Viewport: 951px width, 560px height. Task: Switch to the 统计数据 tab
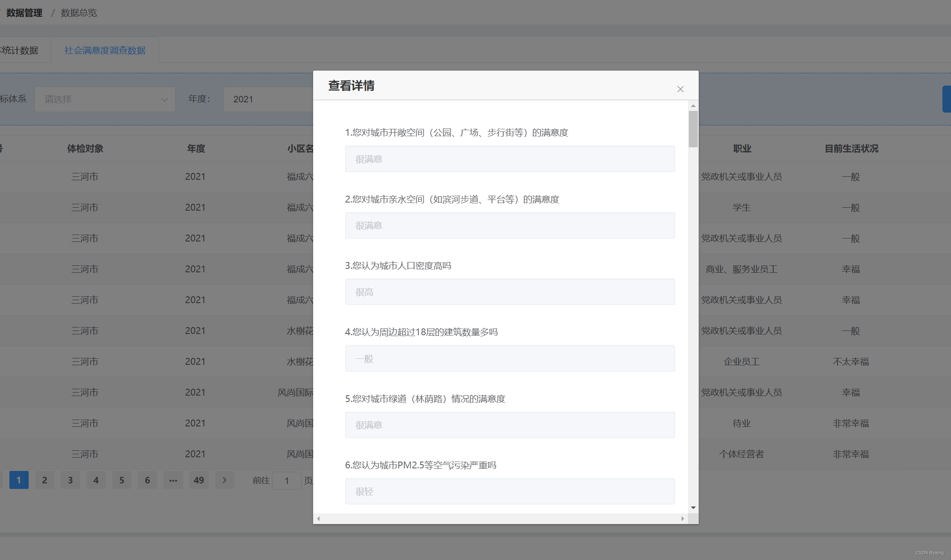point(21,51)
